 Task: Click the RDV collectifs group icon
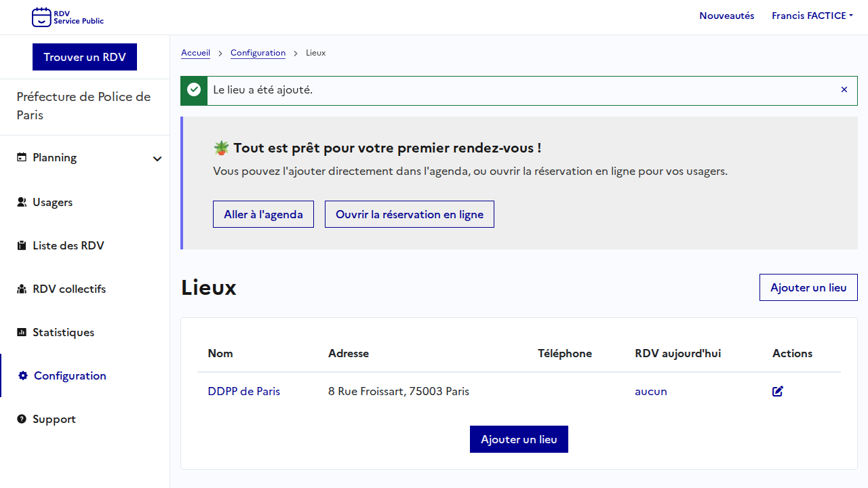(x=22, y=289)
